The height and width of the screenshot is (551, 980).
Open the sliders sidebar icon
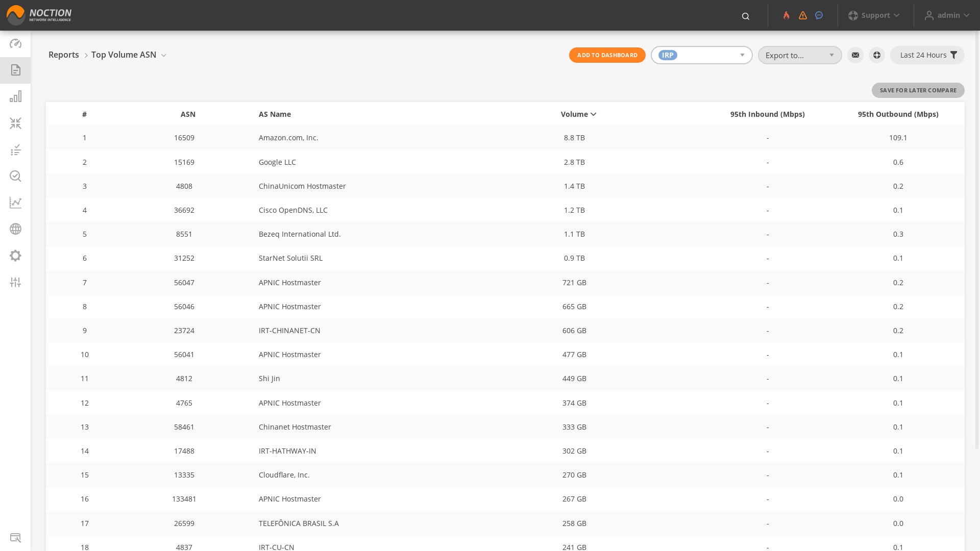(x=15, y=282)
